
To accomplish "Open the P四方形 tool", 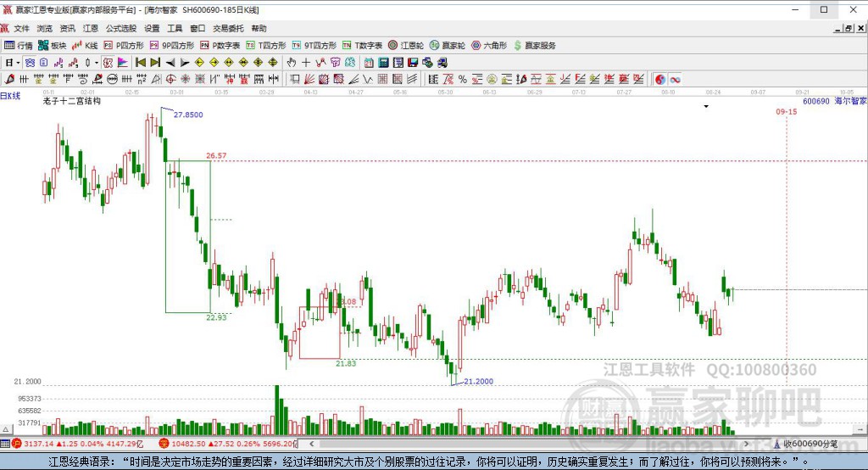I will click(x=124, y=46).
